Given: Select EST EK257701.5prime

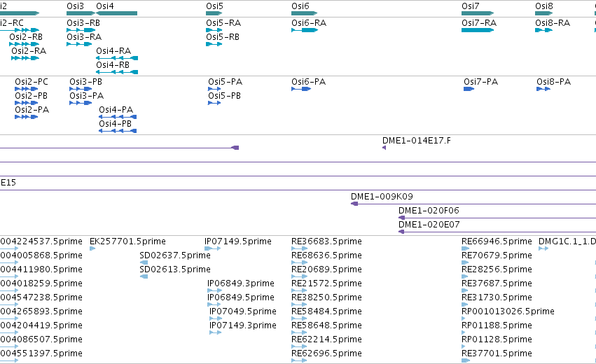Looking at the screenshot, I should (x=127, y=241).
